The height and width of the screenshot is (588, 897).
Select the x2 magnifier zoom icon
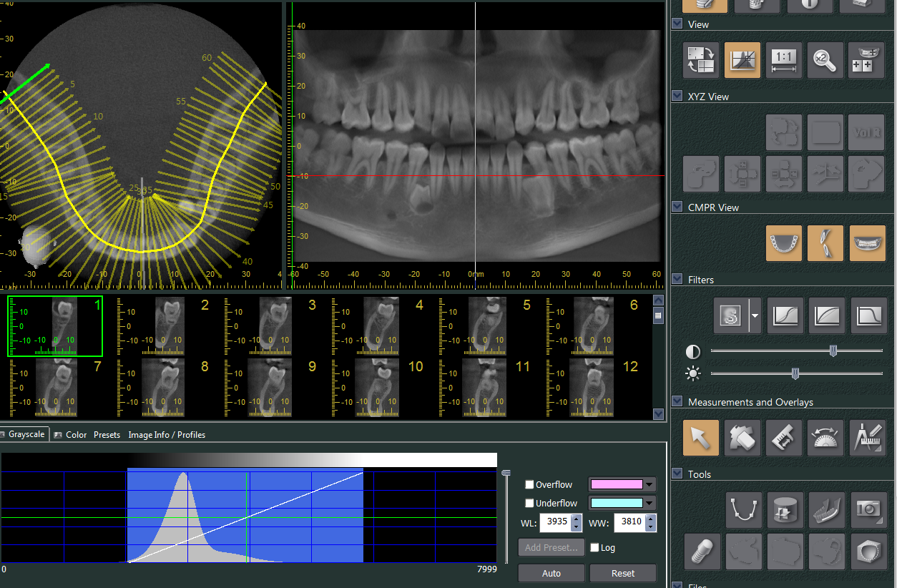(825, 61)
